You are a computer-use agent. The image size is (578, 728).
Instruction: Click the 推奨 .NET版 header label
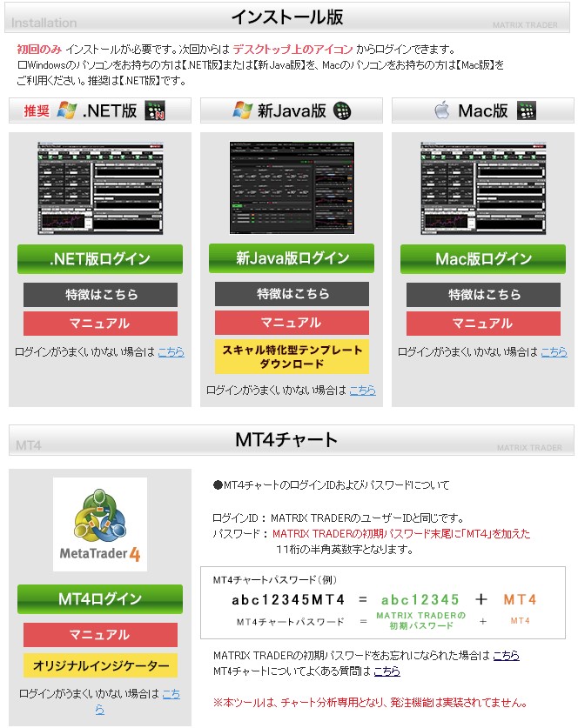(100, 110)
